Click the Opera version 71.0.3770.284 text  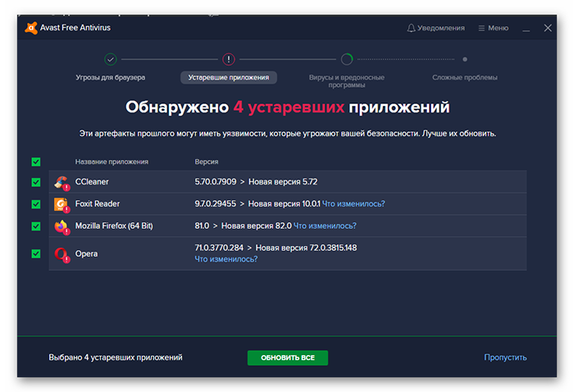coord(219,248)
